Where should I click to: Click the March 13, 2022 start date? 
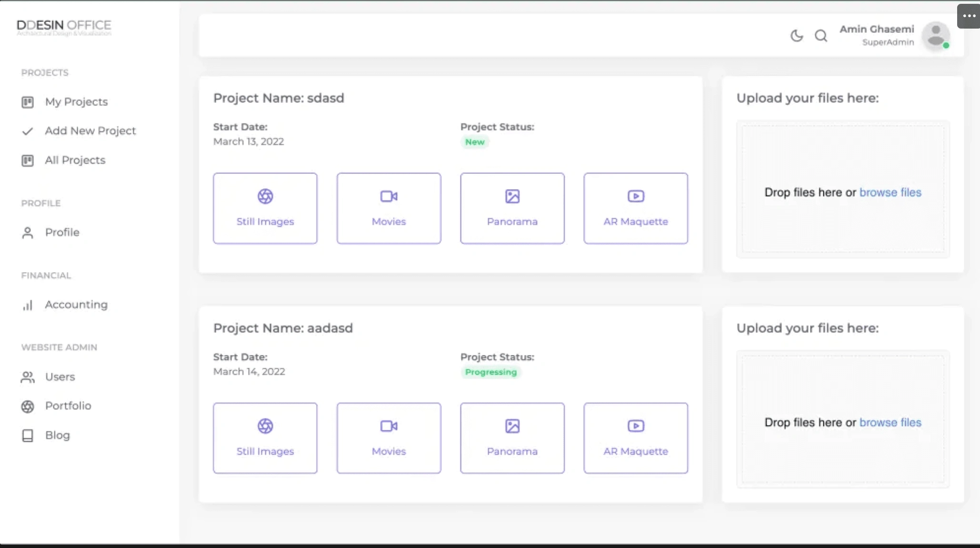(249, 142)
